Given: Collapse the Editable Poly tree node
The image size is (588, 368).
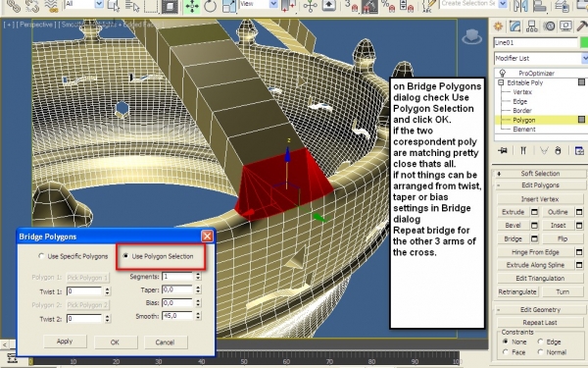Looking at the screenshot, I should click(x=501, y=82).
